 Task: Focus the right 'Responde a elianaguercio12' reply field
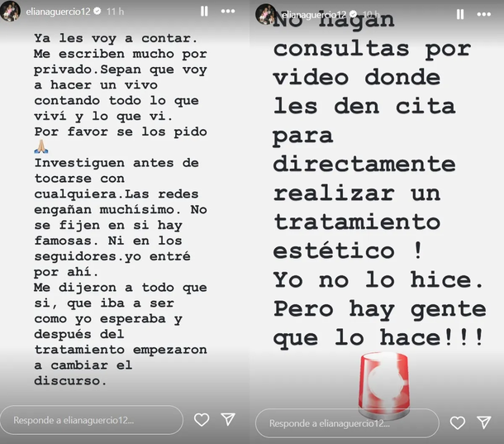(347, 423)
